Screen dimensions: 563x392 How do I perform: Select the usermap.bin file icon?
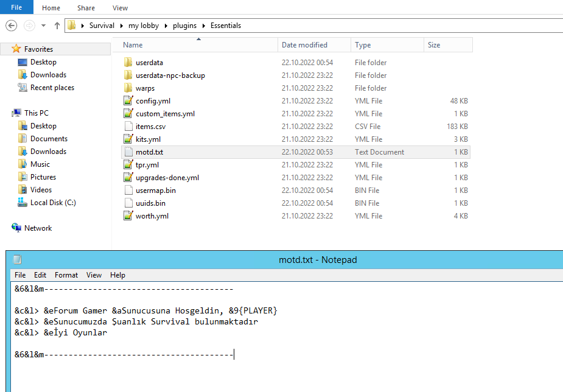pyautogui.click(x=128, y=191)
